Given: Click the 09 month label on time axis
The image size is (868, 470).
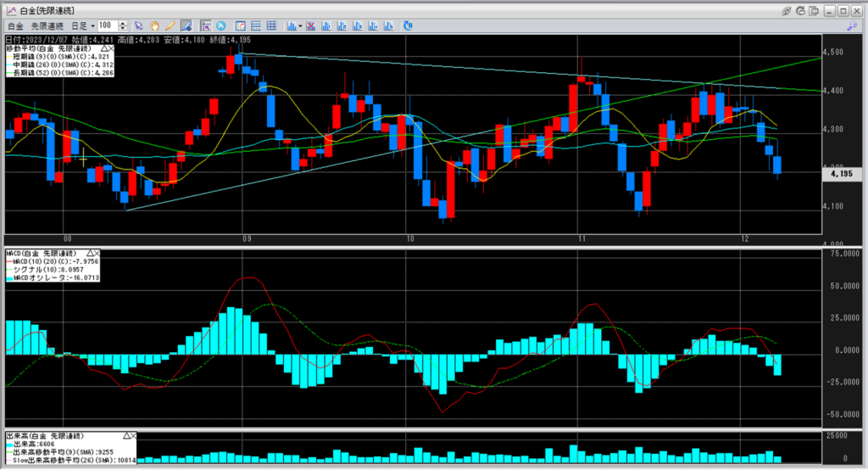Looking at the screenshot, I should [247, 239].
